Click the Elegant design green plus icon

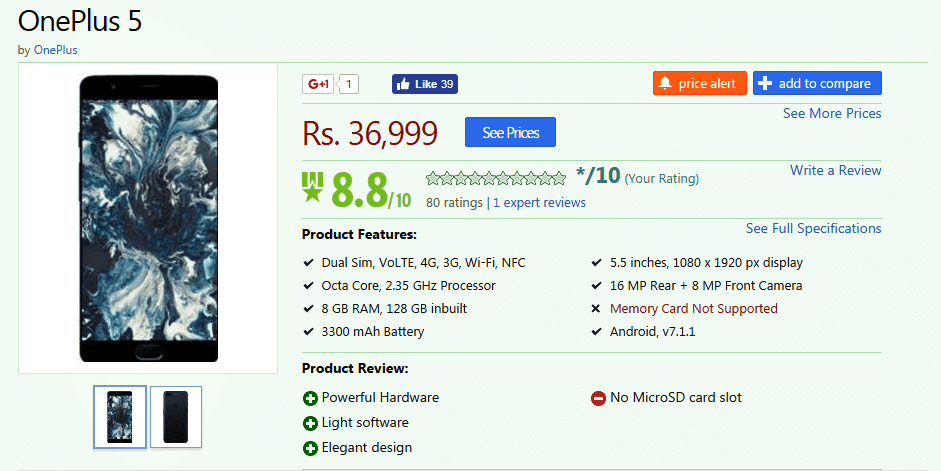click(x=310, y=448)
